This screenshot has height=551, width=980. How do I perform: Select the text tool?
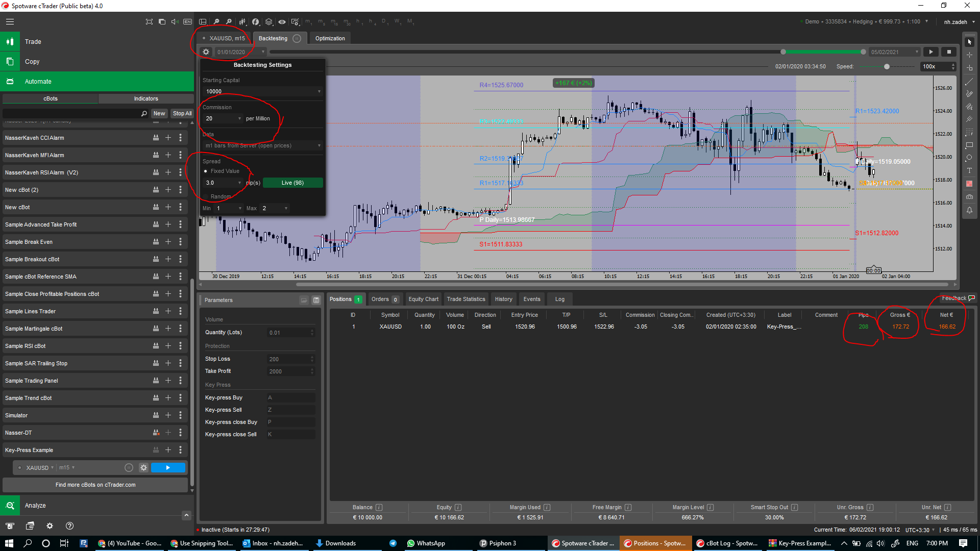[x=969, y=171]
